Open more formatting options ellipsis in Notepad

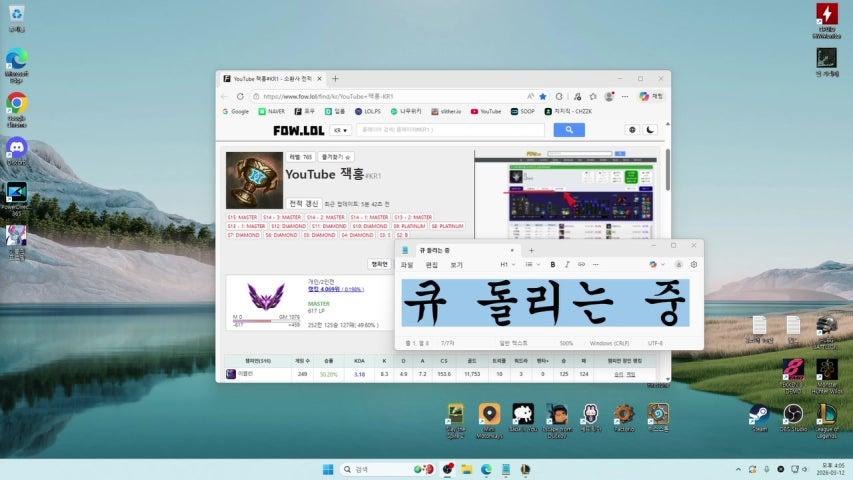596,264
